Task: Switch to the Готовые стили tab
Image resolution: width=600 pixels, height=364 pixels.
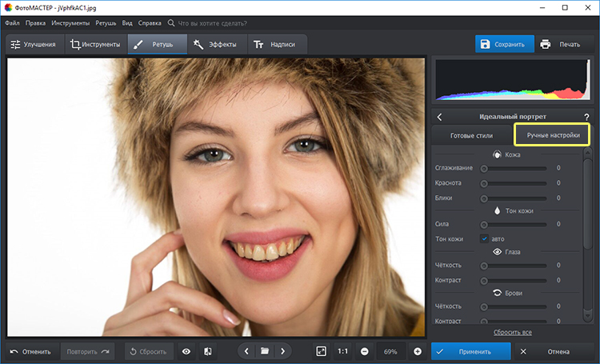Action: pos(473,135)
